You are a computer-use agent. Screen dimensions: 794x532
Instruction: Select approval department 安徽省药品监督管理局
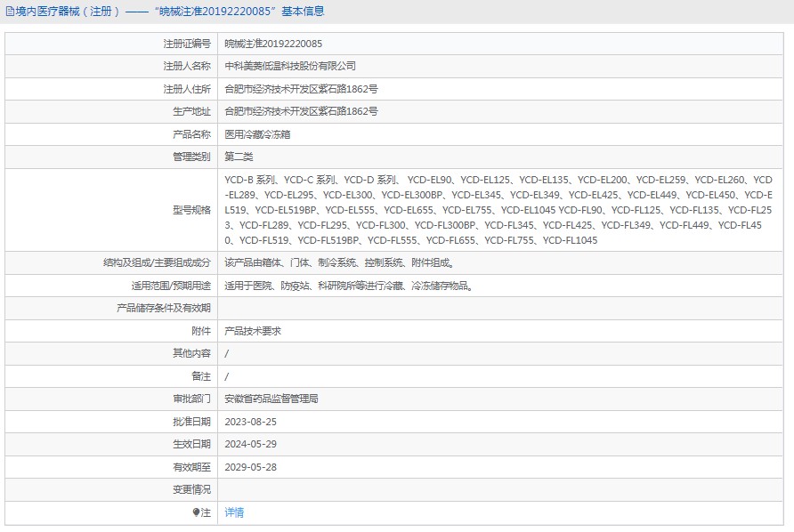point(271,399)
